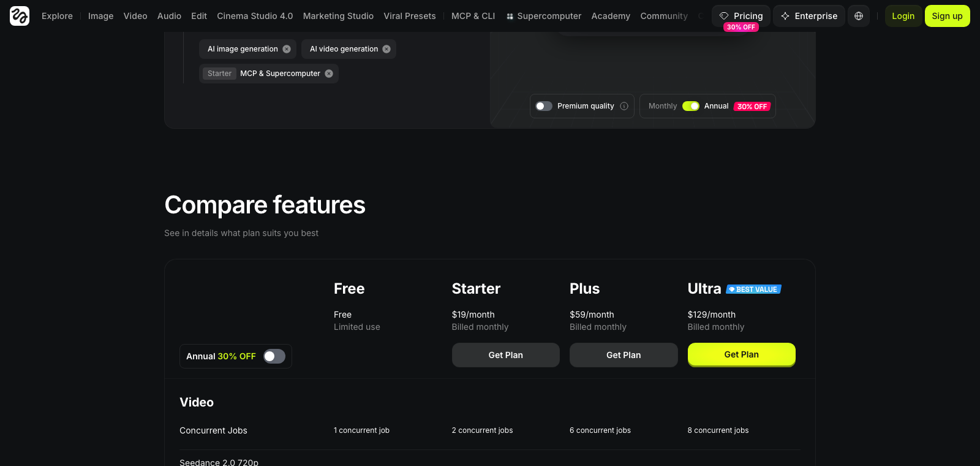Open Viral Presets
980x466 pixels.
(x=410, y=16)
